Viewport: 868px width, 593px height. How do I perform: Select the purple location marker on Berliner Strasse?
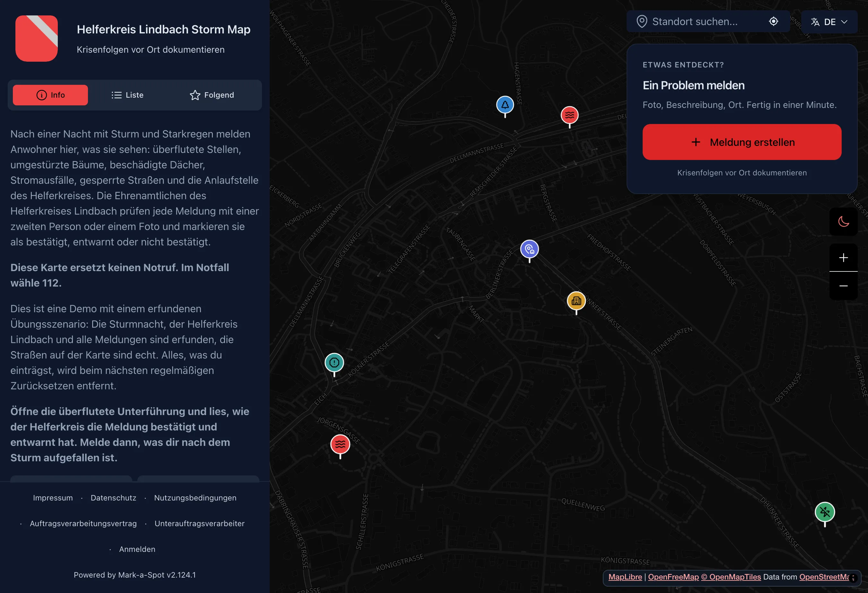[529, 249]
